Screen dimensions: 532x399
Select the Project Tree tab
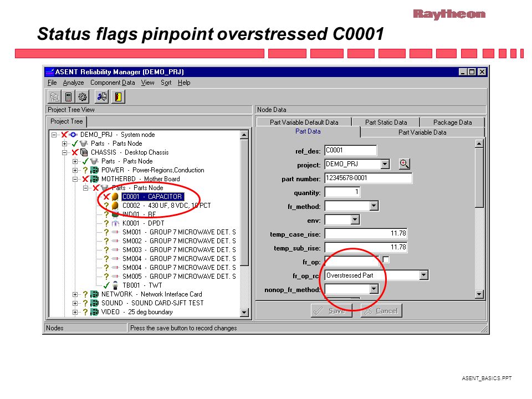(66, 121)
